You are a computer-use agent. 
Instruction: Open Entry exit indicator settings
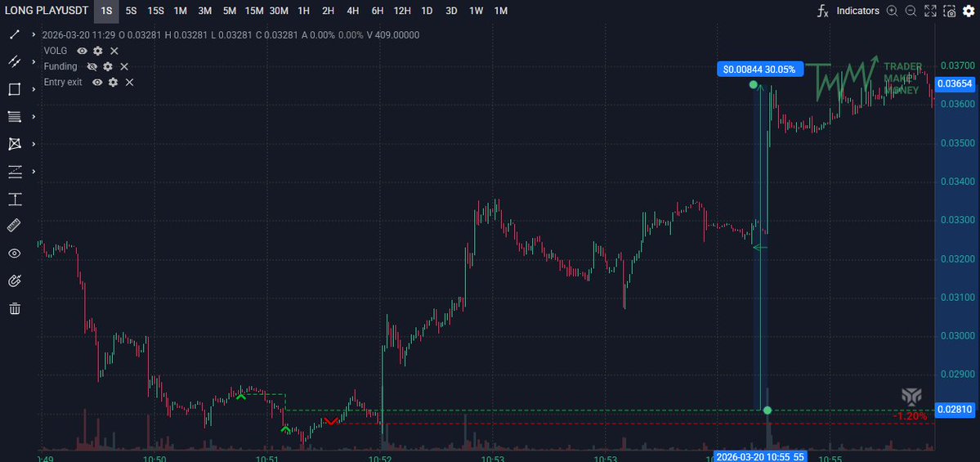point(113,83)
